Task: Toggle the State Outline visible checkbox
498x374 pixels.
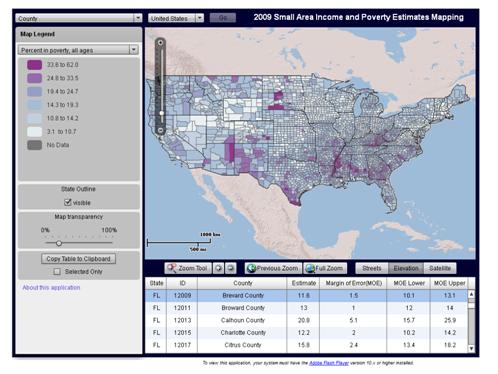Action: tap(68, 202)
